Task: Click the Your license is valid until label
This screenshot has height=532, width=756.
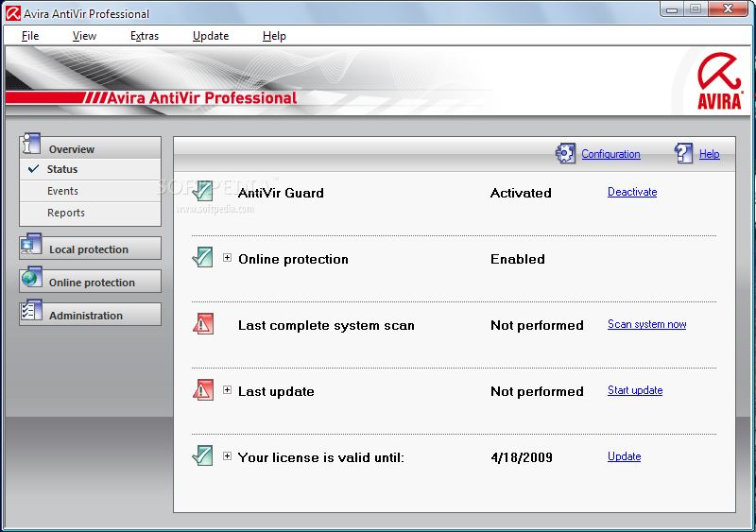Action: (x=320, y=457)
